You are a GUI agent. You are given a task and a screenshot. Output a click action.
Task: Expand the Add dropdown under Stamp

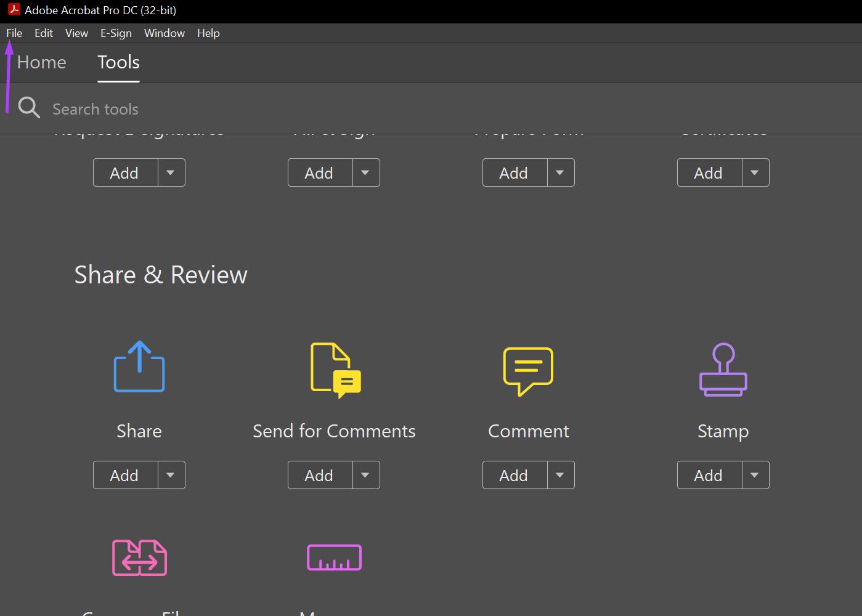click(754, 475)
